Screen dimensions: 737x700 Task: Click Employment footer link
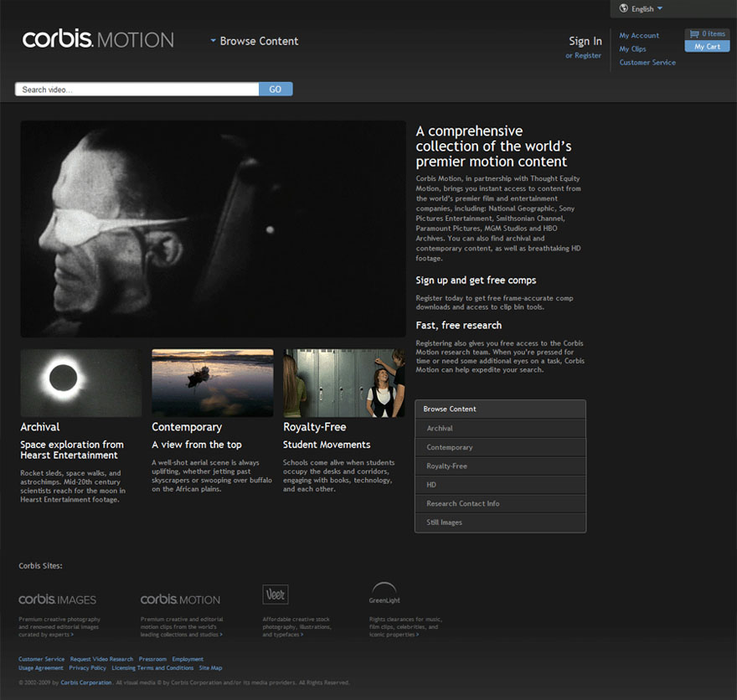[x=188, y=659]
